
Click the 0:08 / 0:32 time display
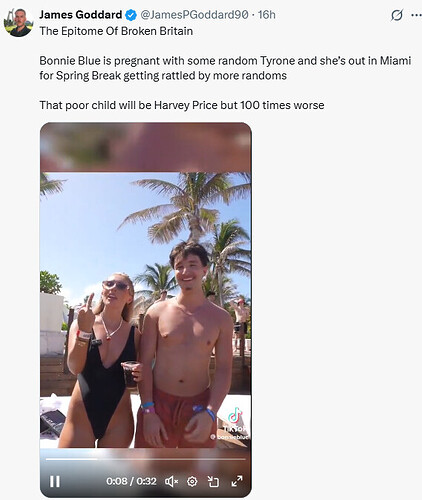coord(131,481)
